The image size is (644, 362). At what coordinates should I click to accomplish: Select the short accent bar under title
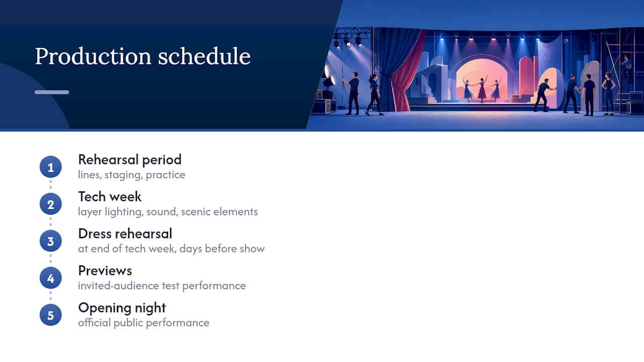coord(52,92)
